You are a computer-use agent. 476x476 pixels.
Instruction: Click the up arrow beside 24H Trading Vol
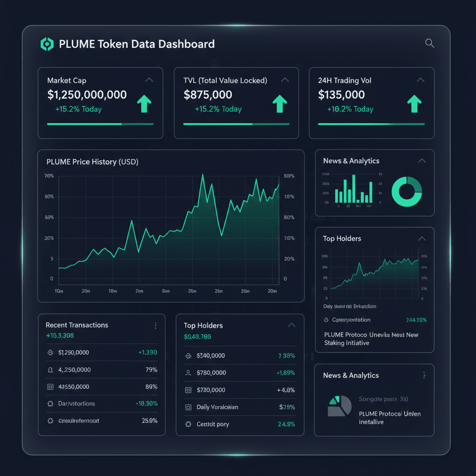coord(414,103)
